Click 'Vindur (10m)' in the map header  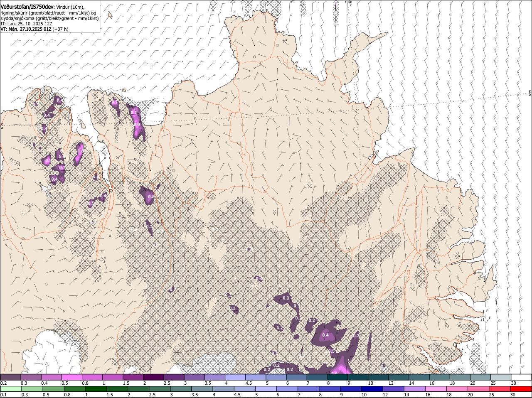coord(70,7)
